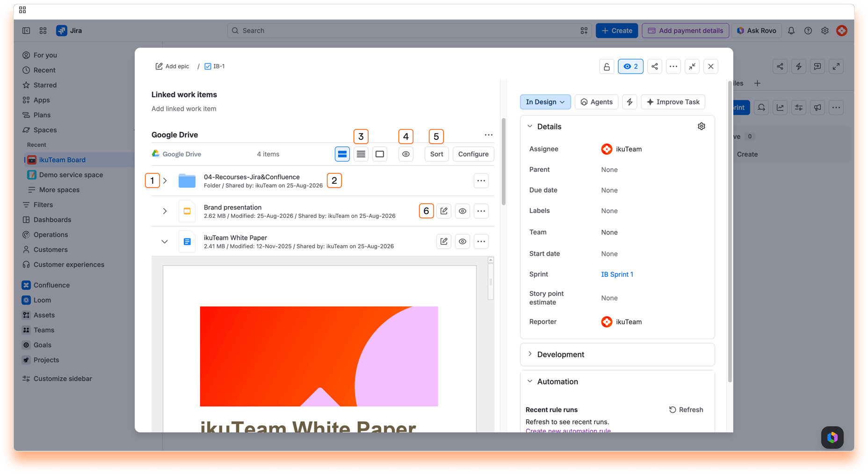Open the Rovo chat floating button

tap(832, 438)
